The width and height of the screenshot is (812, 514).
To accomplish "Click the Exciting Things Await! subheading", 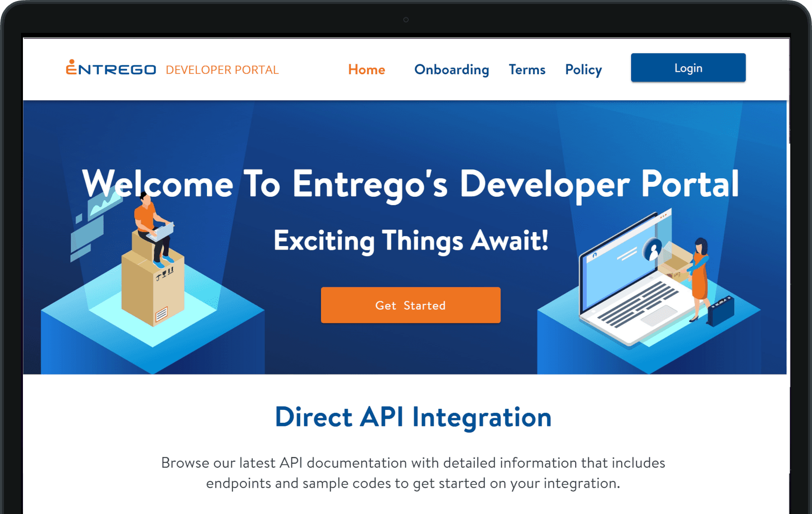I will (x=411, y=241).
